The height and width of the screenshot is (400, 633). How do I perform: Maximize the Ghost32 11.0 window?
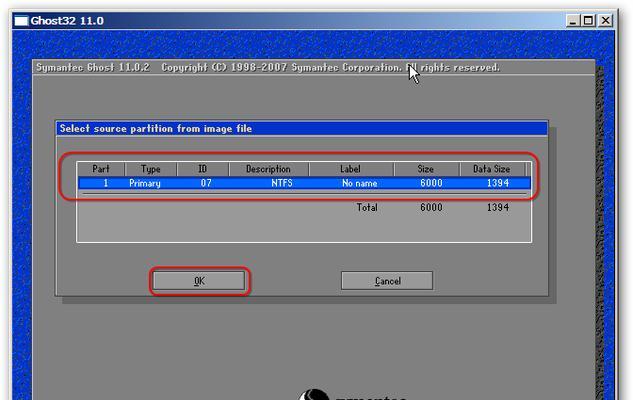tap(588, 21)
